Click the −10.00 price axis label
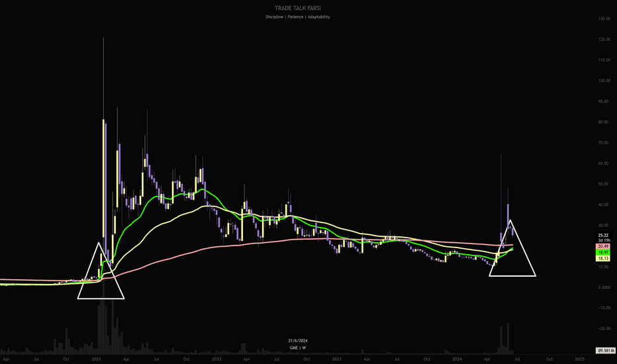Image resolution: width=617 pixels, height=364 pixels. pyautogui.click(x=604, y=308)
